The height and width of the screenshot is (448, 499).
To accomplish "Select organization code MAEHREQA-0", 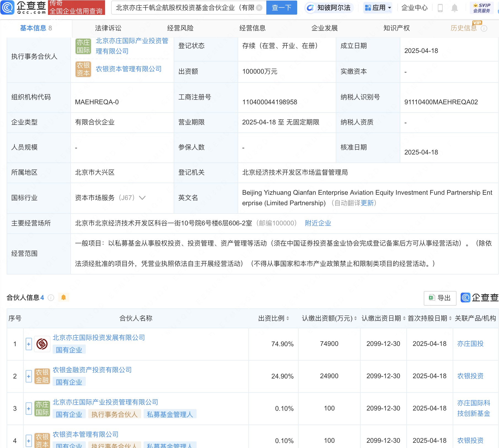I will click(x=97, y=102).
